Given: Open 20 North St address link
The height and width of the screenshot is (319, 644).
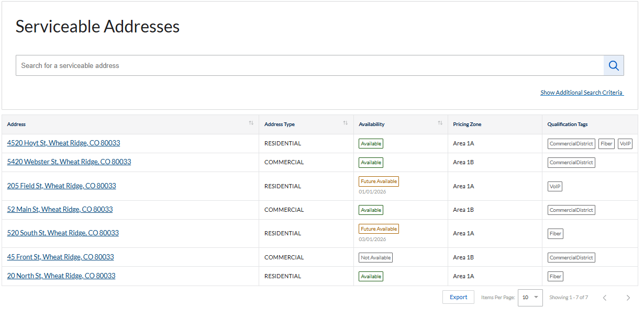Looking at the screenshot, I should pos(61,276).
